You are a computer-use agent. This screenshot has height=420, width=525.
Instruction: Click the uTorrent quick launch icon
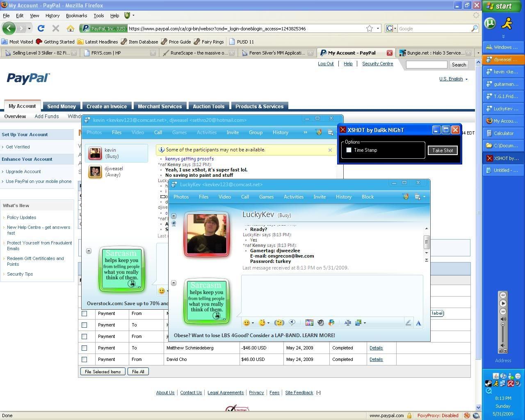pyautogui.click(x=490, y=23)
